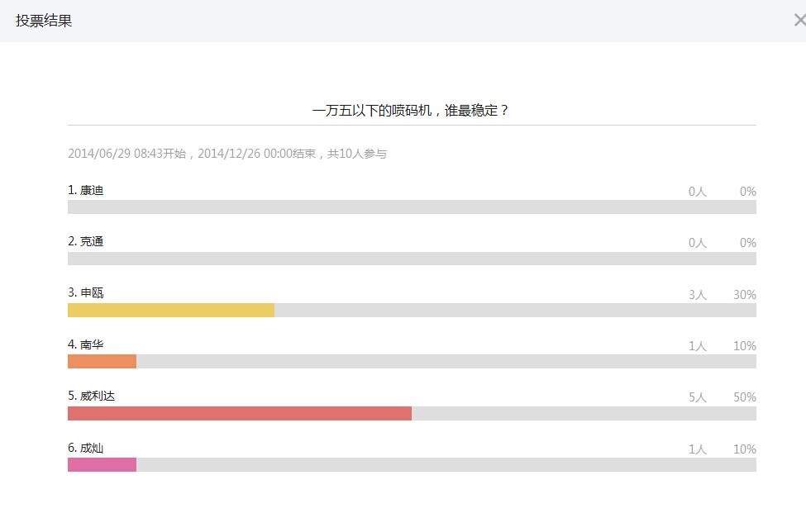Click the 50% result for 威利达
The image size is (806, 532).
tap(745, 397)
